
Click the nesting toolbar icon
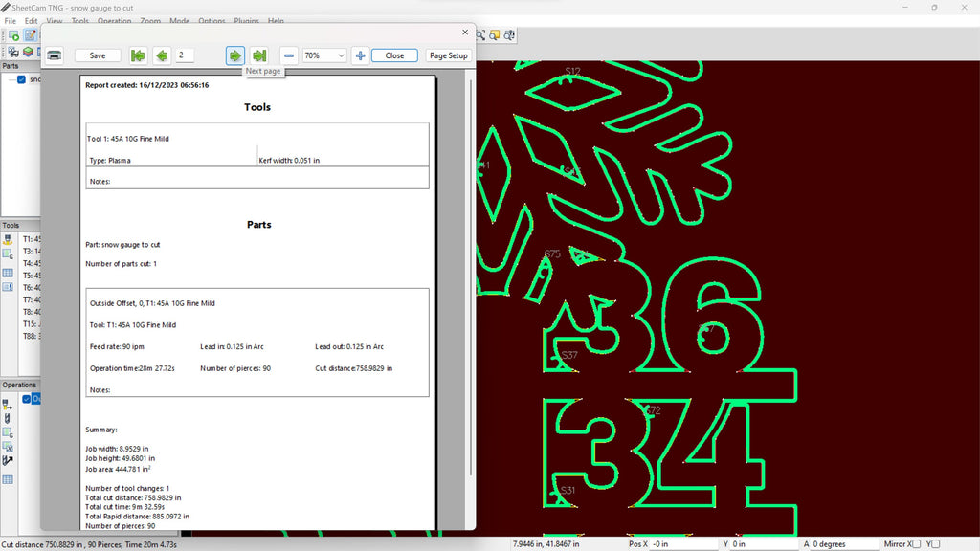click(13, 52)
